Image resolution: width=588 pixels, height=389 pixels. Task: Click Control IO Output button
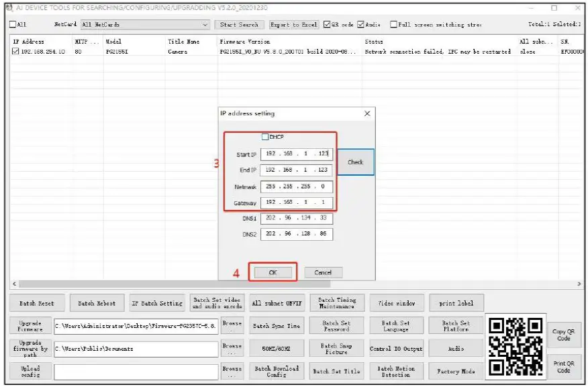pos(397,349)
